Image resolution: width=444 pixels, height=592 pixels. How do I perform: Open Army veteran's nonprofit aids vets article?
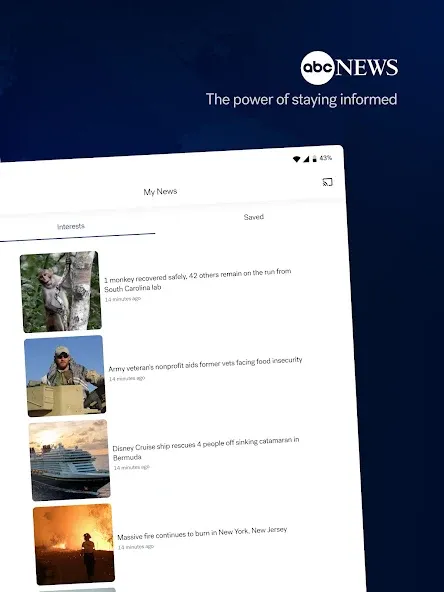[205, 364]
